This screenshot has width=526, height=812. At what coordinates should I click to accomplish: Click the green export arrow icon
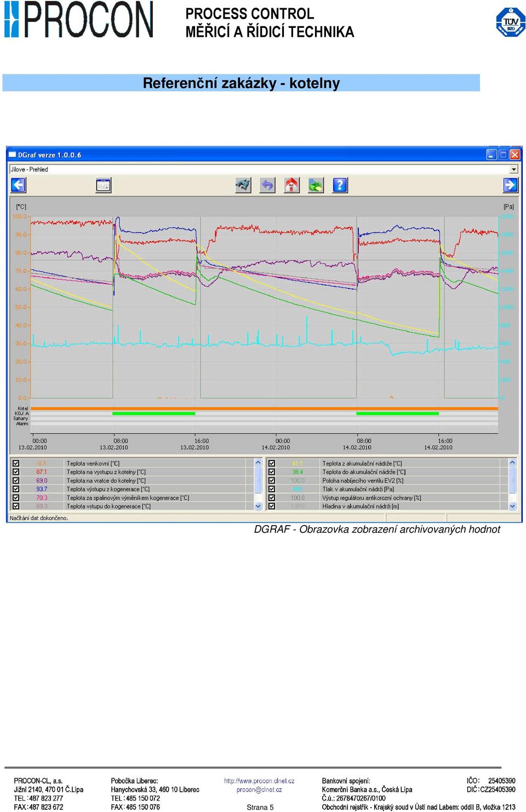316,185
